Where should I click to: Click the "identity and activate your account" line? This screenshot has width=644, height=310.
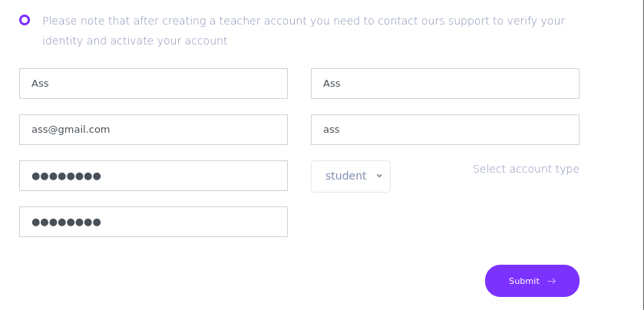[135, 41]
